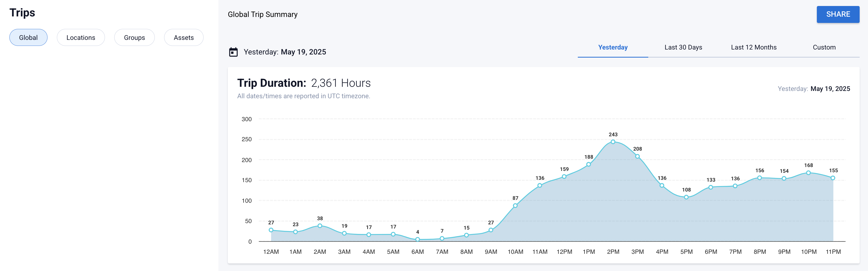This screenshot has height=271, width=868.
Task: Click the Trip Duration heading
Action: click(x=271, y=83)
